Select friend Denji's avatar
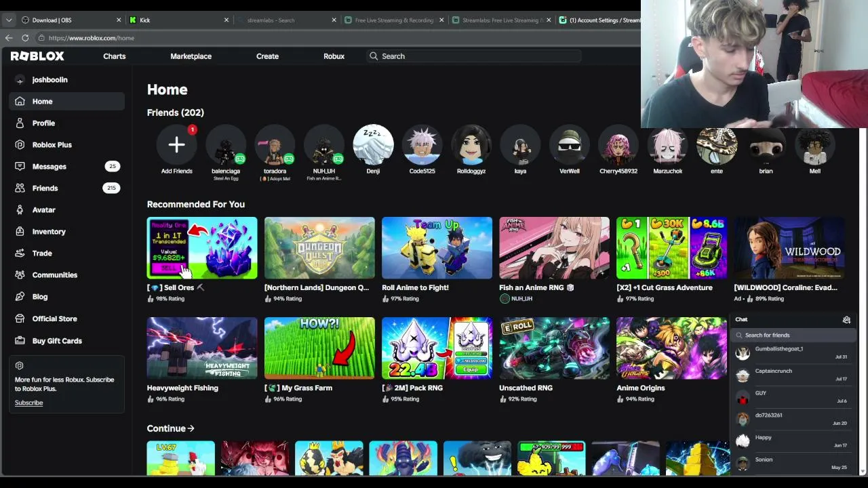Image resolution: width=868 pixels, height=488 pixels. pyautogui.click(x=373, y=144)
